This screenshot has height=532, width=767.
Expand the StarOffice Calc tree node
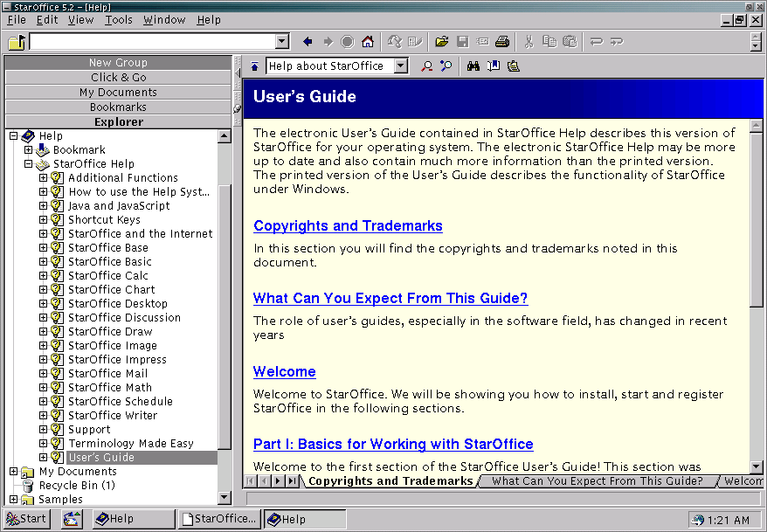point(44,275)
